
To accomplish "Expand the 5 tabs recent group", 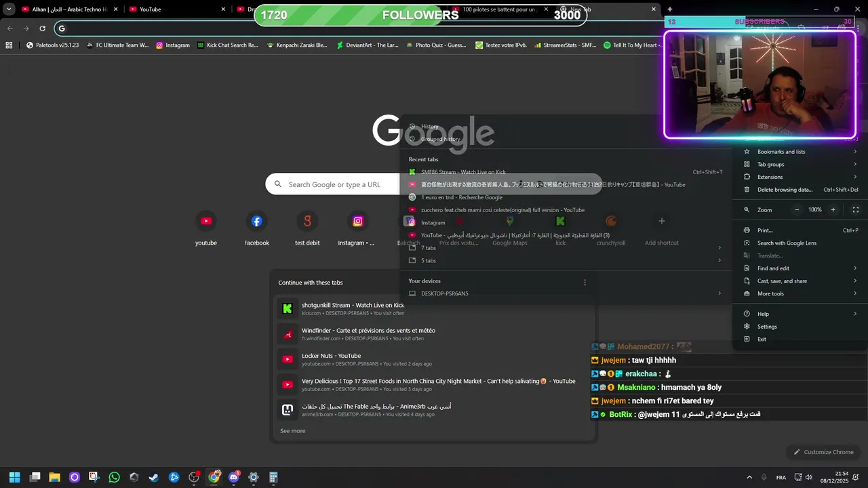I will pyautogui.click(x=565, y=261).
